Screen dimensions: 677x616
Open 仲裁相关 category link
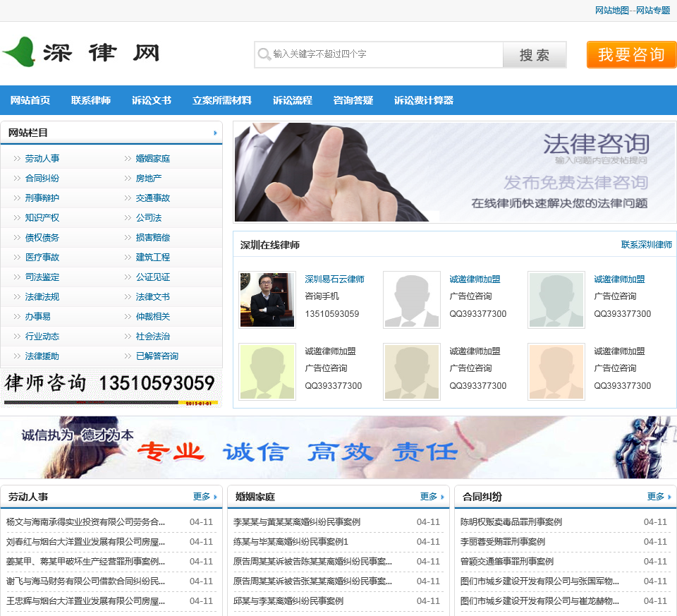click(x=153, y=317)
